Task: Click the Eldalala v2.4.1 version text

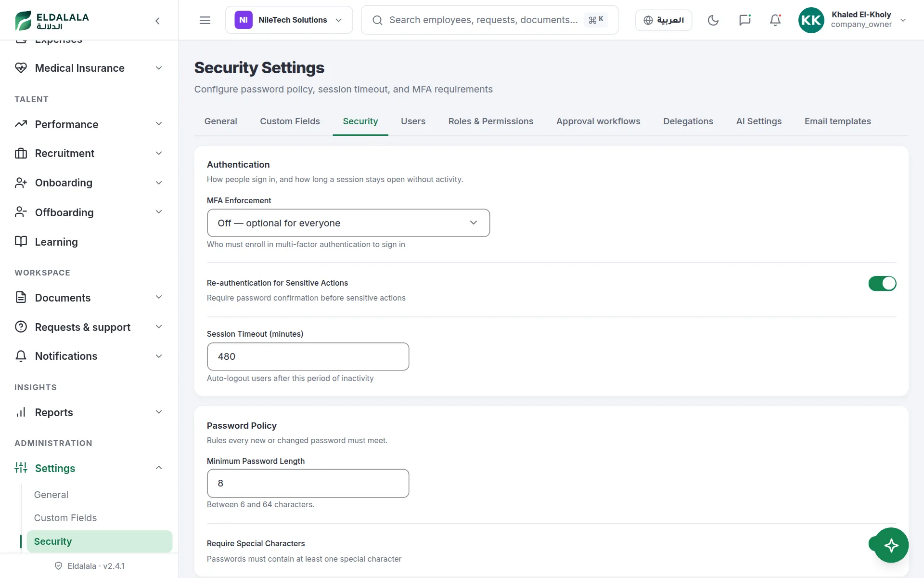Action: tap(96, 566)
